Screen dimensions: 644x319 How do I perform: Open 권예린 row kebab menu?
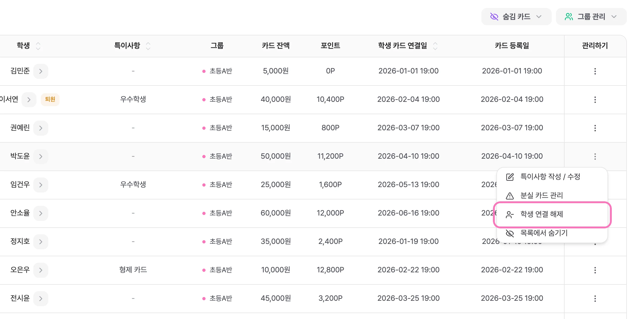tap(595, 128)
